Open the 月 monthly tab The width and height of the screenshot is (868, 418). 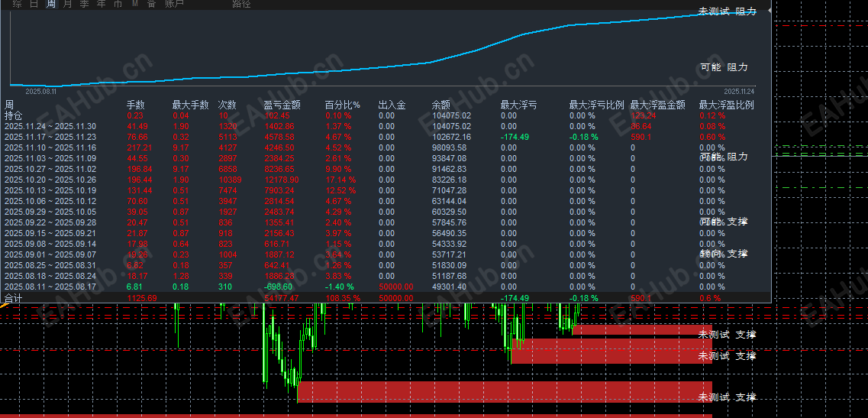click(x=67, y=4)
